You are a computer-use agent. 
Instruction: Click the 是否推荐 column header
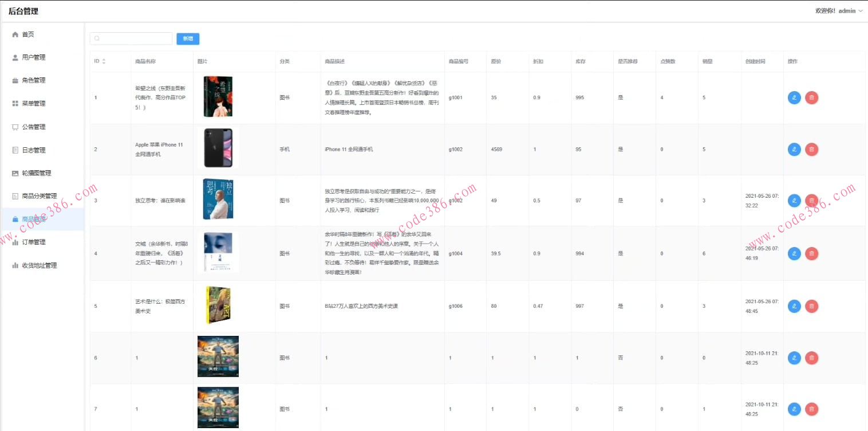pyautogui.click(x=628, y=61)
